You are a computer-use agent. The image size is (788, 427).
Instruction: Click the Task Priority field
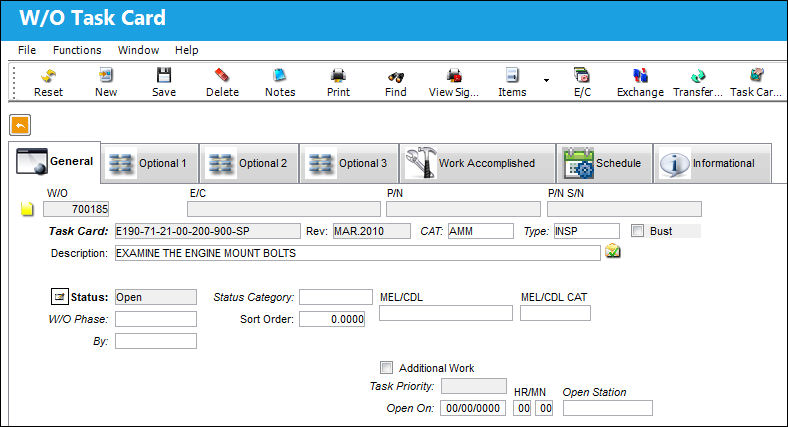pyautogui.click(x=474, y=386)
